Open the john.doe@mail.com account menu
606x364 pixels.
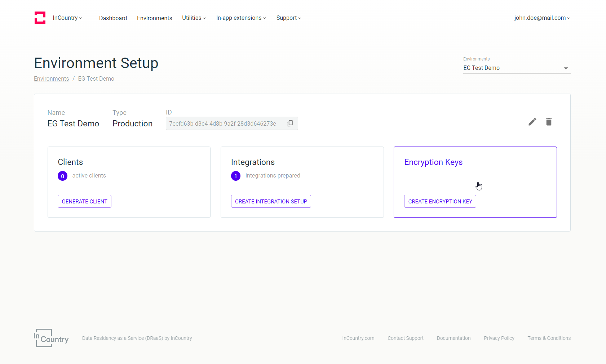coord(542,18)
